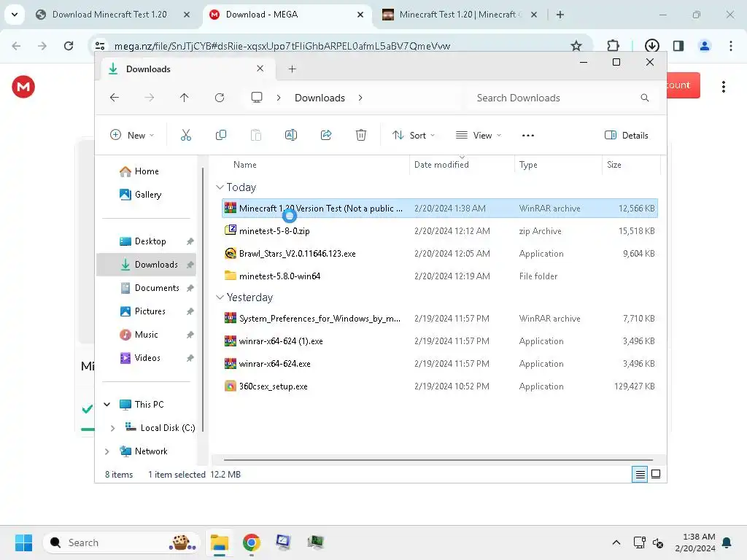Click the Share icon in Explorer toolbar
This screenshot has width=747, height=560.
(x=326, y=135)
